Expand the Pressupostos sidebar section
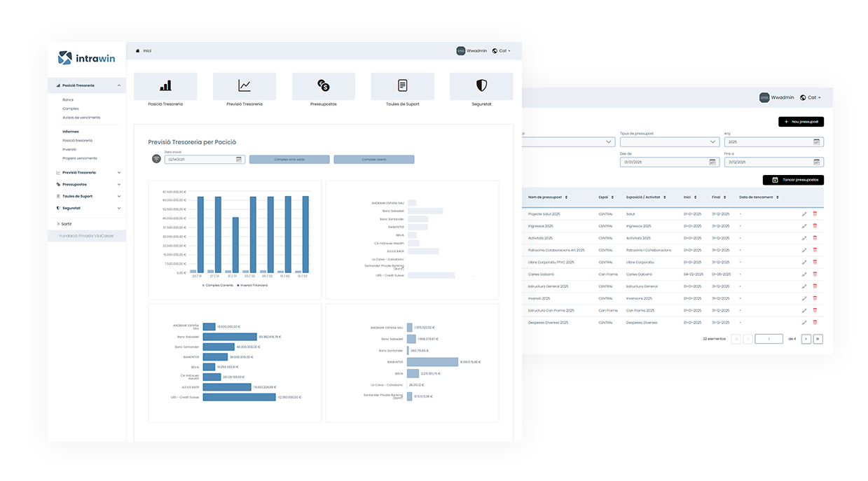Image resolution: width=868 pixels, height=481 pixels. tap(118, 184)
